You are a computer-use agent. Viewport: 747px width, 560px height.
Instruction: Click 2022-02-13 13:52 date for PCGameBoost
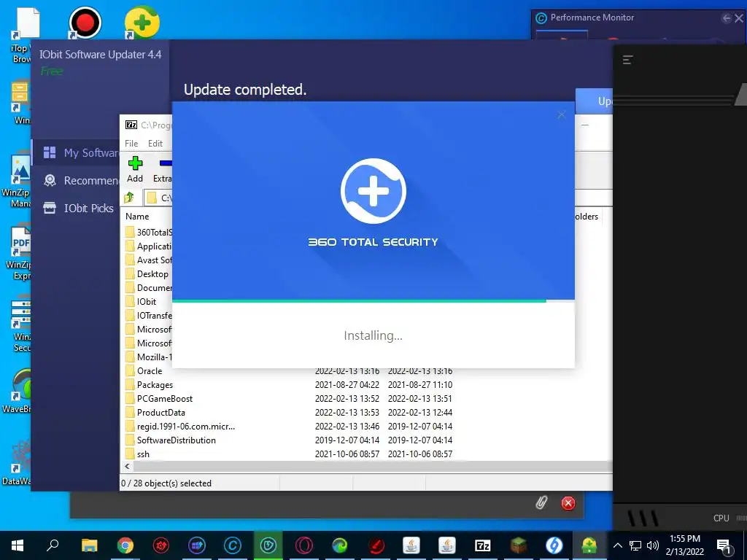click(347, 399)
